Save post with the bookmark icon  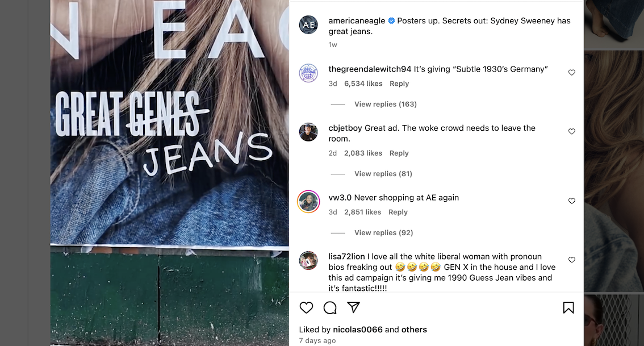[568, 308]
